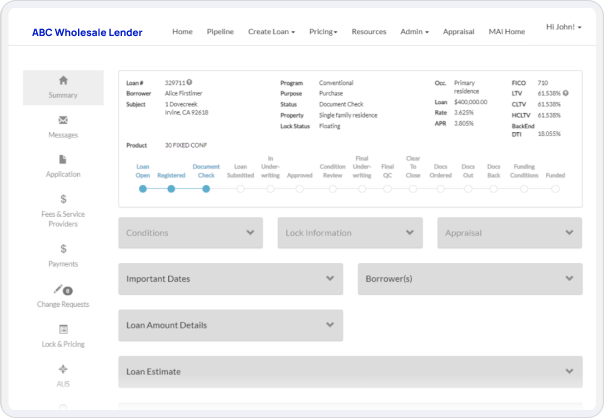Click the ABC Wholesale Lender logo
Viewport: 604px width, 418px height.
click(x=87, y=33)
